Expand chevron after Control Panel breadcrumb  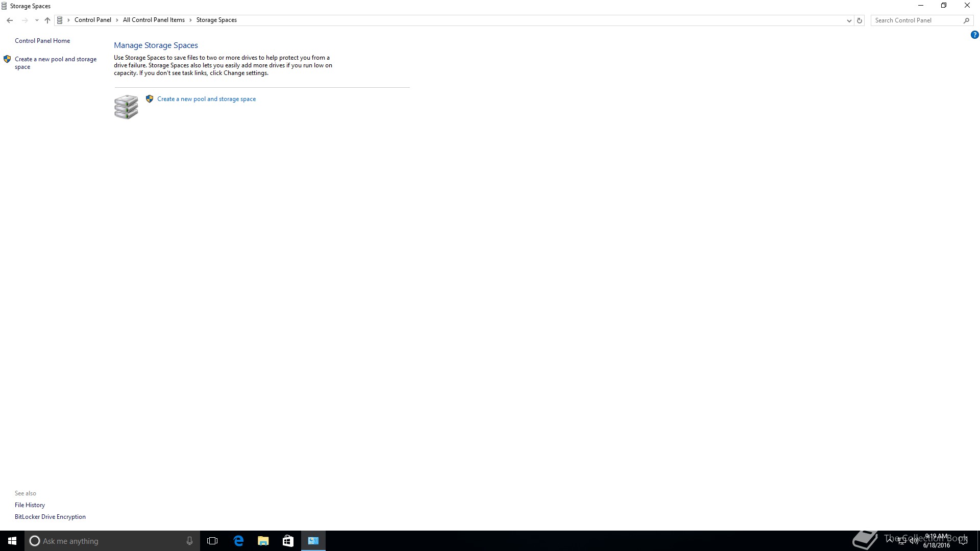pos(117,20)
